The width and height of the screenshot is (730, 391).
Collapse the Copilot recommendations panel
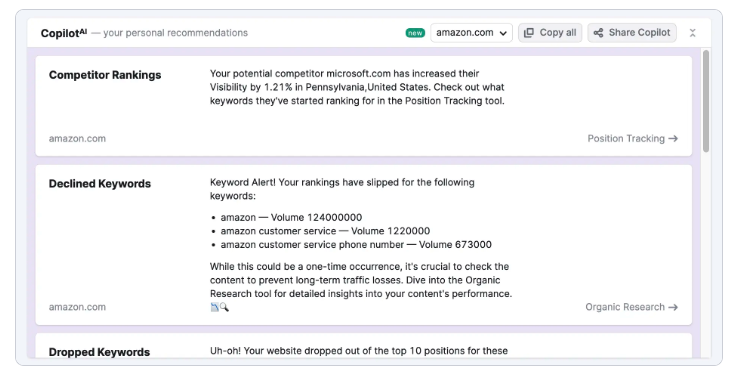point(692,33)
